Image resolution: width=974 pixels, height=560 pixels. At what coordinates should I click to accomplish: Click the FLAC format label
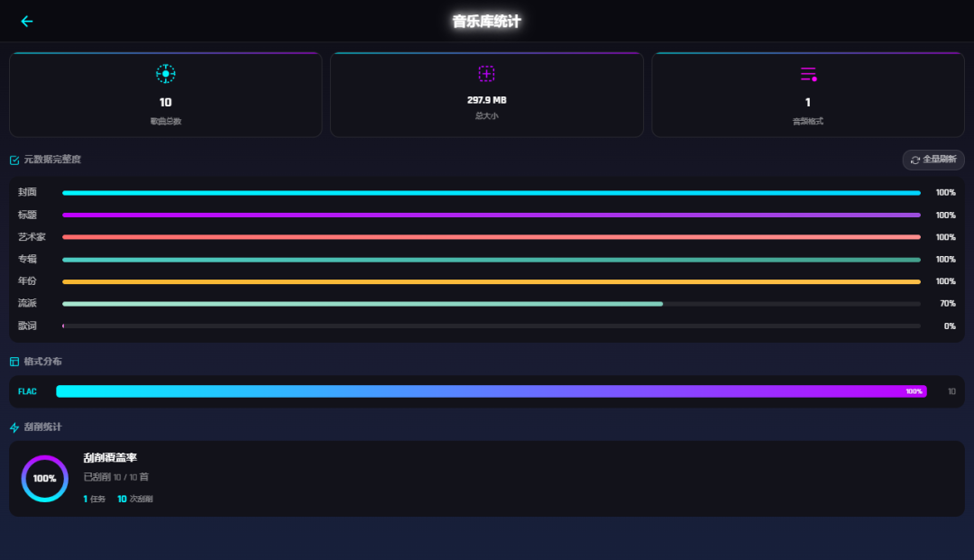pyautogui.click(x=27, y=391)
